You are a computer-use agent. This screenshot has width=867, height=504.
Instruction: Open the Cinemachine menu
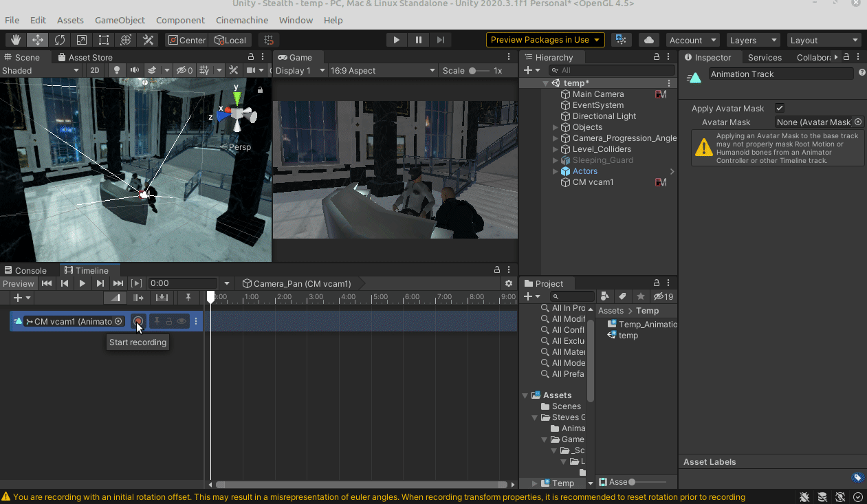pos(242,20)
